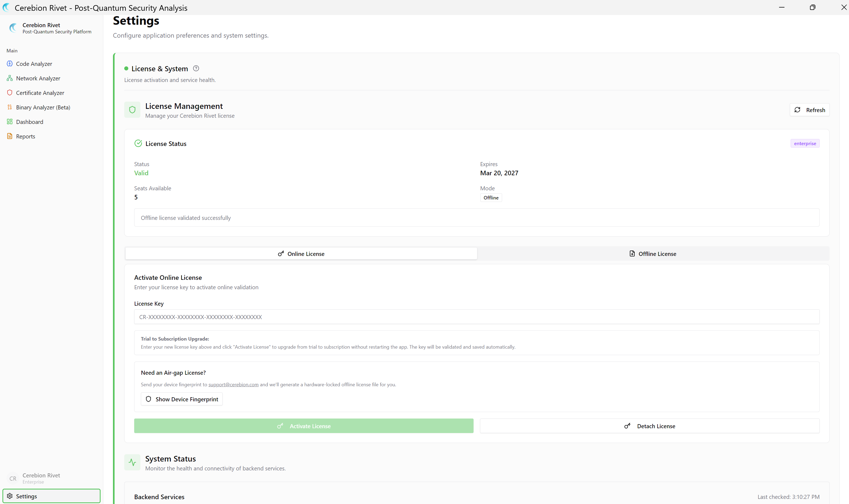Image resolution: width=849 pixels, height=504 pixels.
Task: Click Show Device Fingerprint button
Action: pos(182,399)
